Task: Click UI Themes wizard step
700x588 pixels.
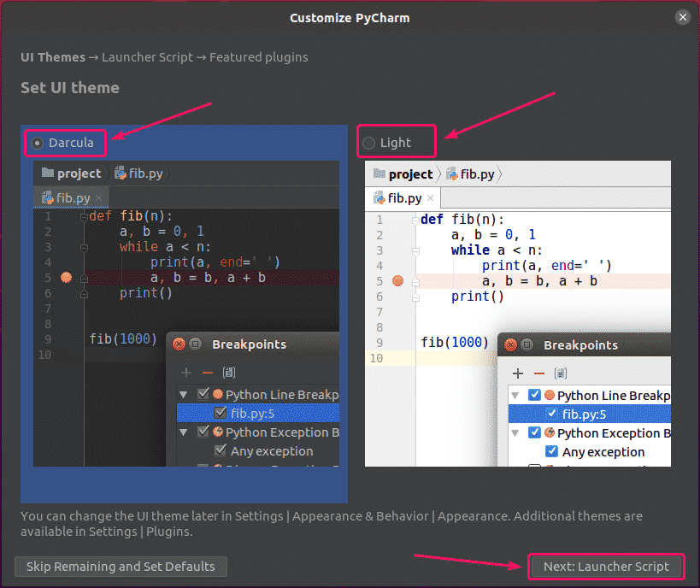Action: (x=53, y=57)
